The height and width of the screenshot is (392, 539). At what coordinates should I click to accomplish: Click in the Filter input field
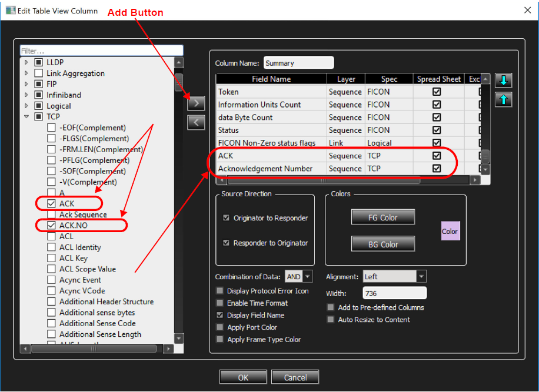102,51
